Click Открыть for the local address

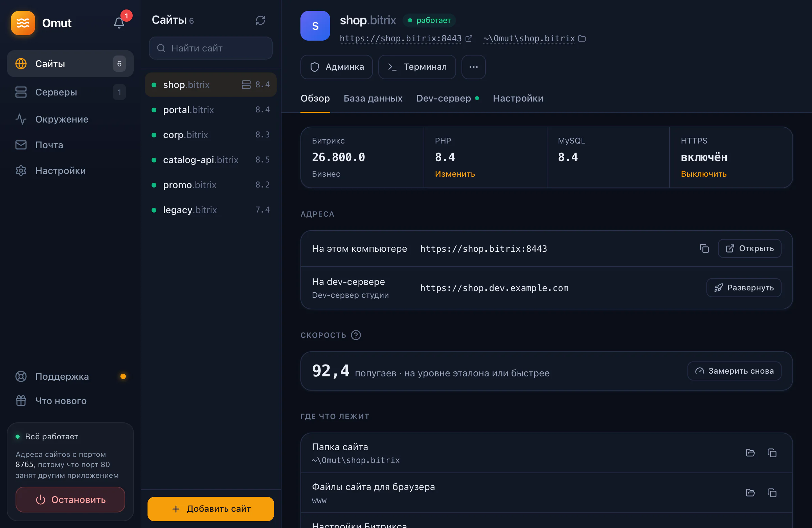pyautogui.click(x=749, y=248)
